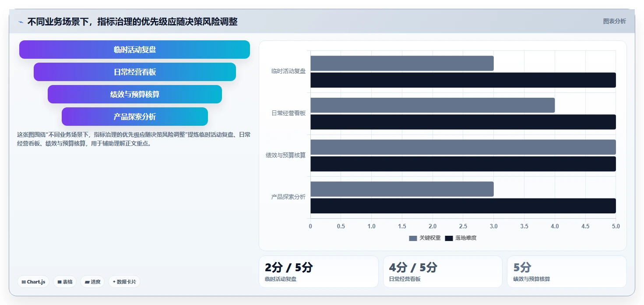This screenshot has width=644, height=305.
Task: Toggle the 关键权重 legend item
Action: (425, 238)
